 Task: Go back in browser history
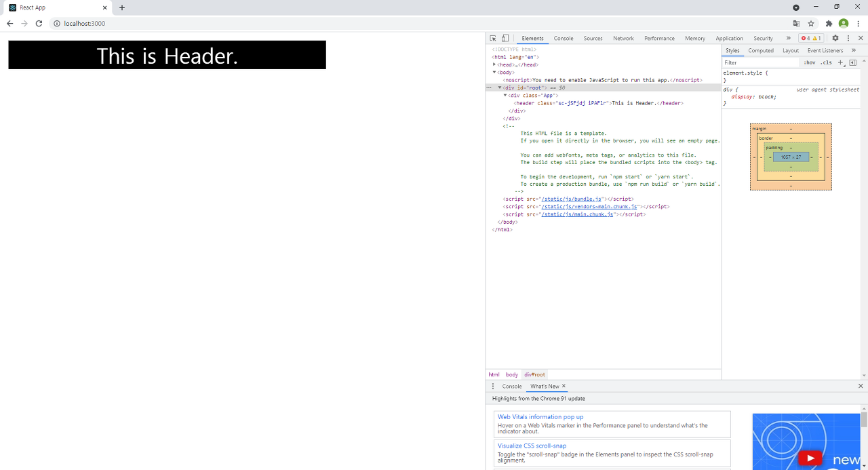tap(9, 23)
